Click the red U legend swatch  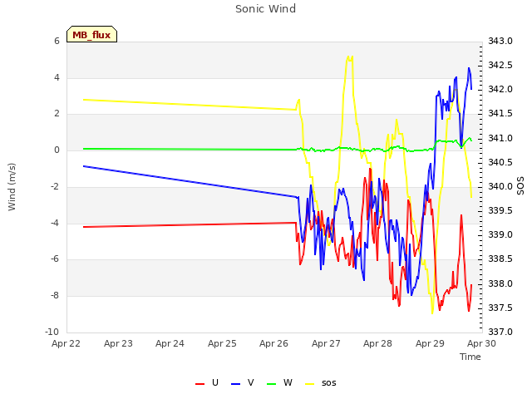[199, 384]
